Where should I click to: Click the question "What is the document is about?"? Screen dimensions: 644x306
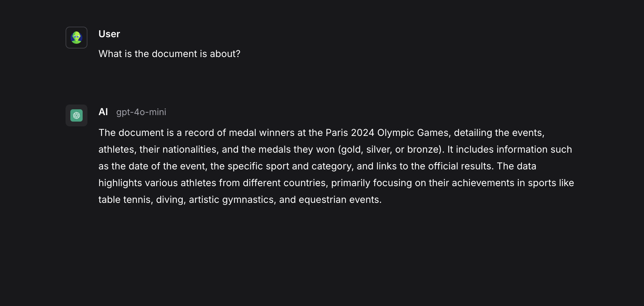click(169, 54)
